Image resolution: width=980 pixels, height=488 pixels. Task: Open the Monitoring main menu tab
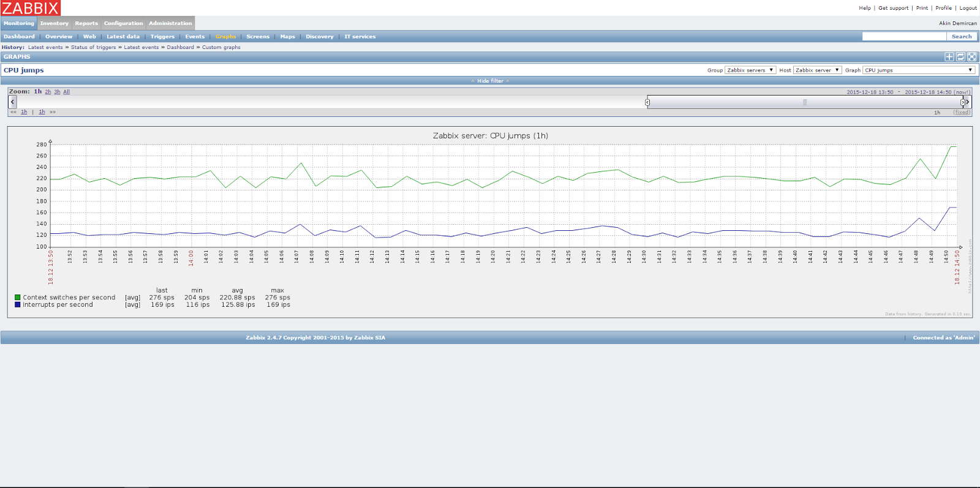19,23
